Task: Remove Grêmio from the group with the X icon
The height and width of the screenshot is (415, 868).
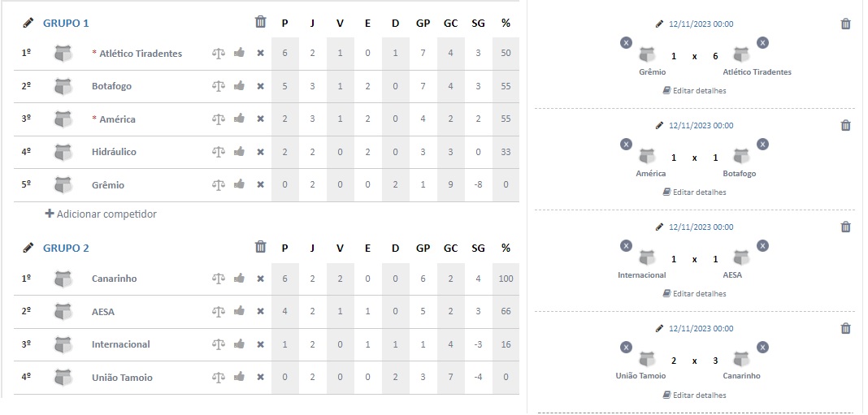Action: point(260,185)
